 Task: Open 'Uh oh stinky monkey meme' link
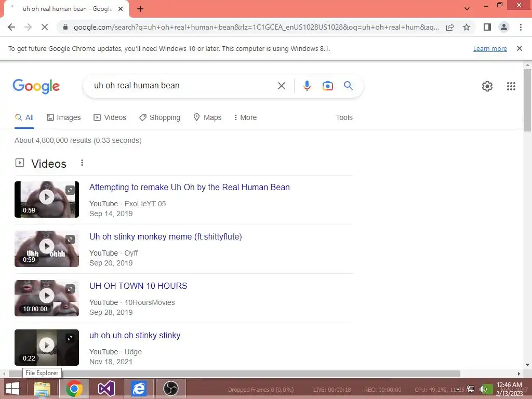pos(166,236)
